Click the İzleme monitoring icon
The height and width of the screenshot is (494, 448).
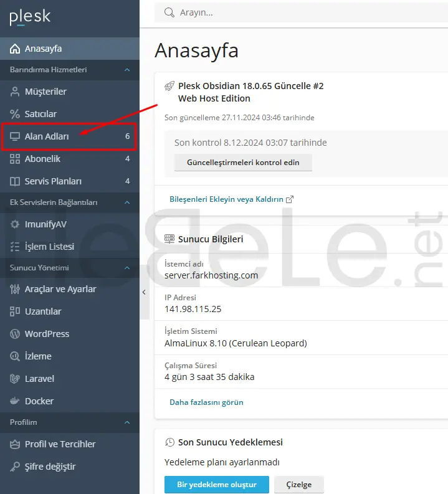coord(15,356)
